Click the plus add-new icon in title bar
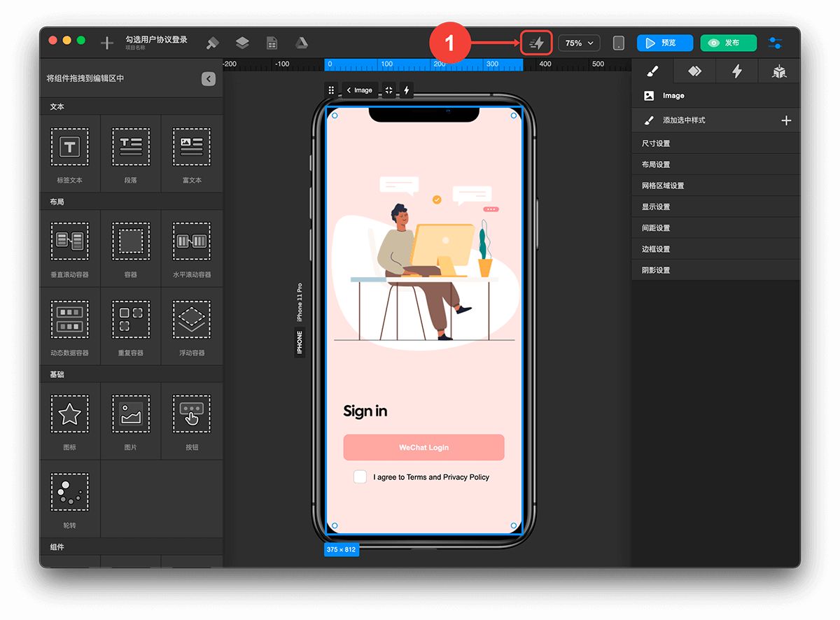 tap(106, 43)
